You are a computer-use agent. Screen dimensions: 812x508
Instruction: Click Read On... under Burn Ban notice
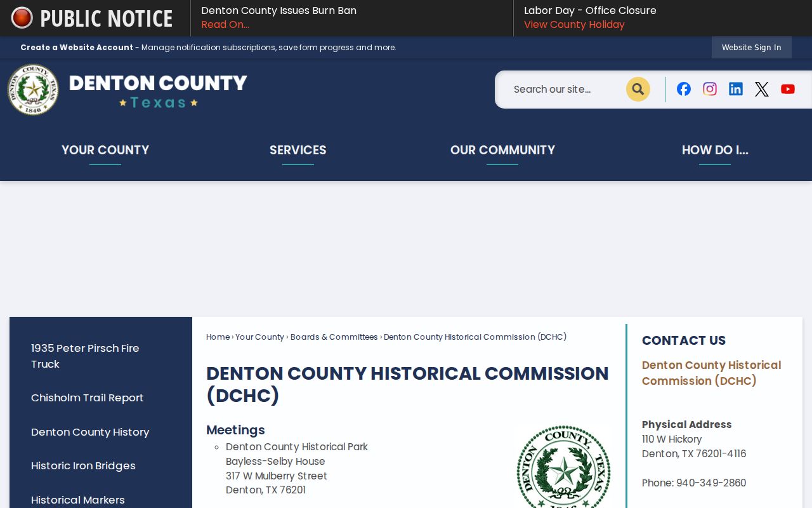[225, 25]
